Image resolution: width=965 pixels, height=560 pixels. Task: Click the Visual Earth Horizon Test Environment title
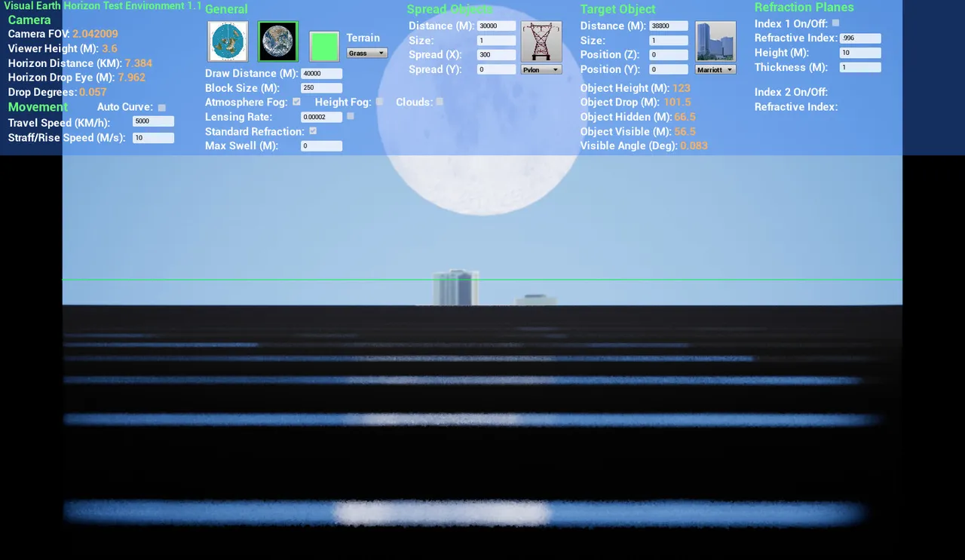pos(103,5)
